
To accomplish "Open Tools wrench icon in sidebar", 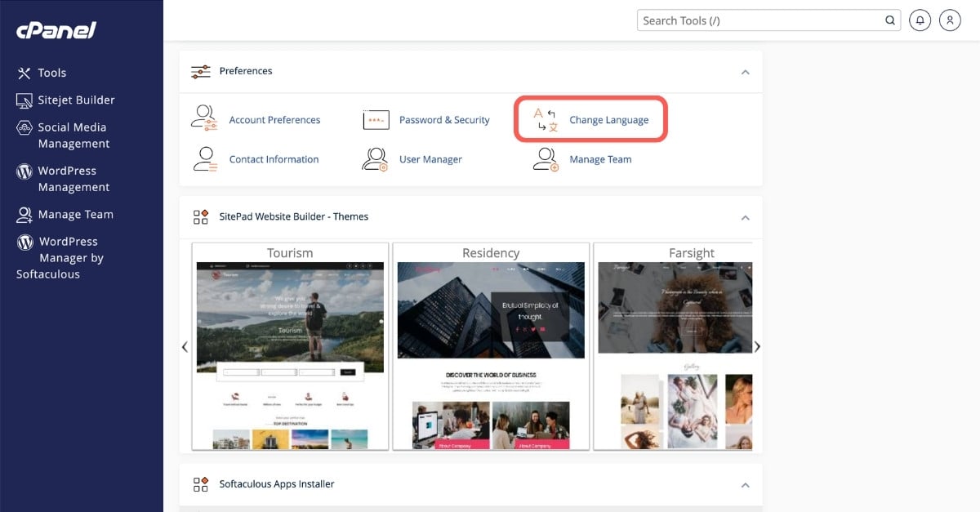I will [x=24, y=73].
